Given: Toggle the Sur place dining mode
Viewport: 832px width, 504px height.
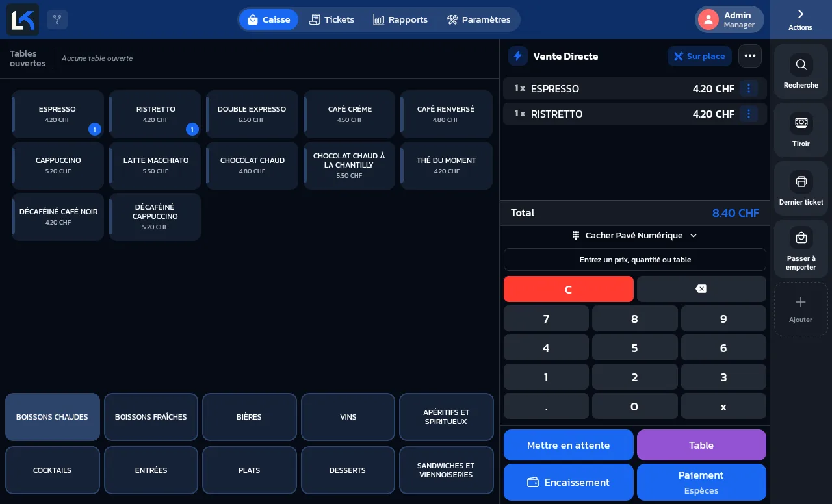Looking at the screenshot, I should click(699, 57).
